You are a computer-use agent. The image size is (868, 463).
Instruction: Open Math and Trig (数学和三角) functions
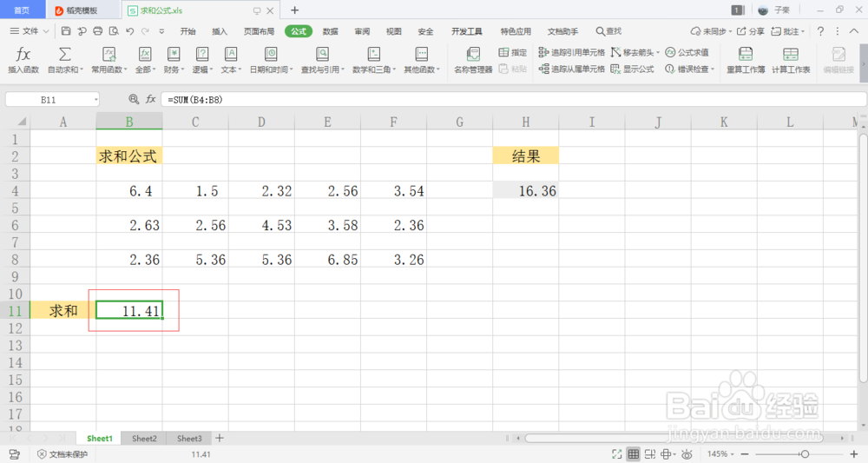point(373,60)
